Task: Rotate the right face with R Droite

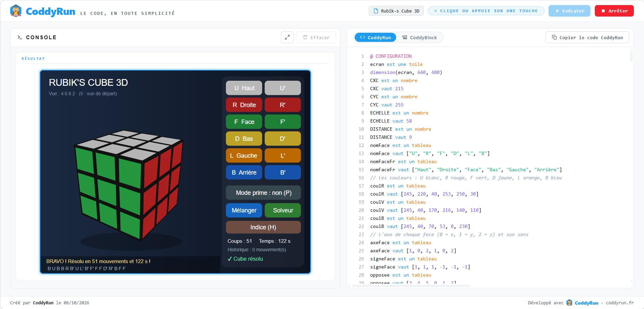Action: 244,105
